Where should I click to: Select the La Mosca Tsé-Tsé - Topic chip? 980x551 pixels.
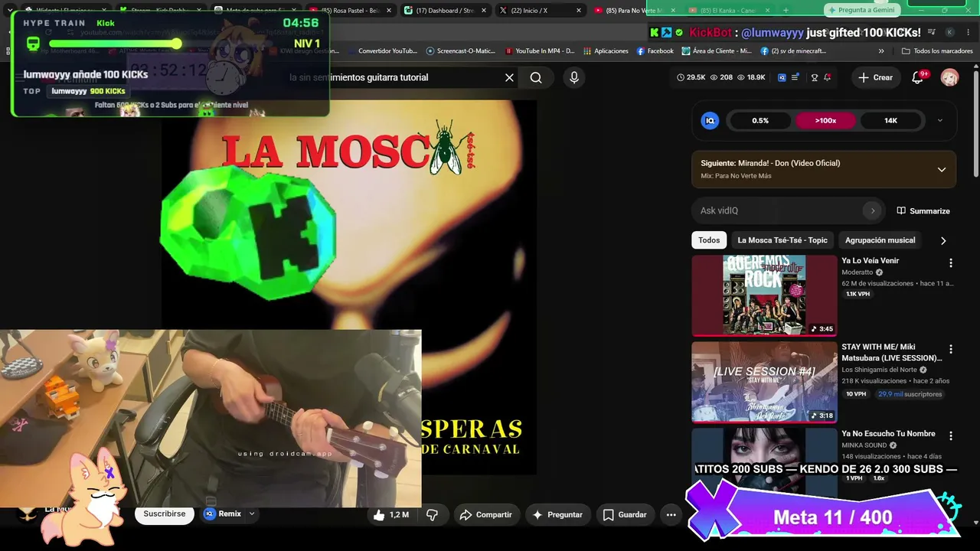pyautogui.click(x=782, y=240)
